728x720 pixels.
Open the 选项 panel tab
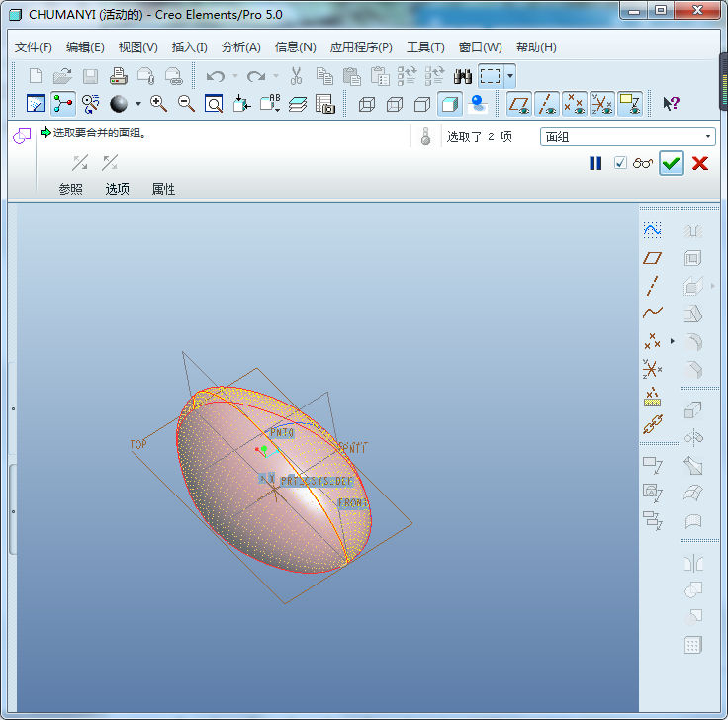(117, 189)
